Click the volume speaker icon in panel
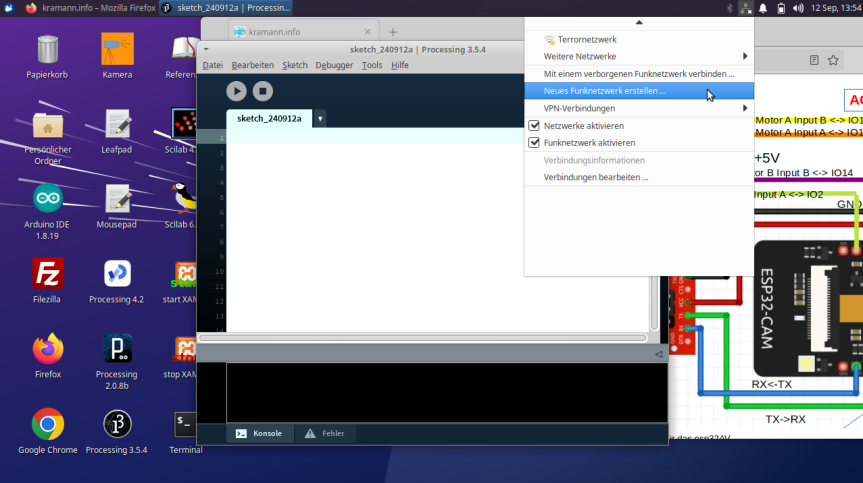 coord(797,8)
